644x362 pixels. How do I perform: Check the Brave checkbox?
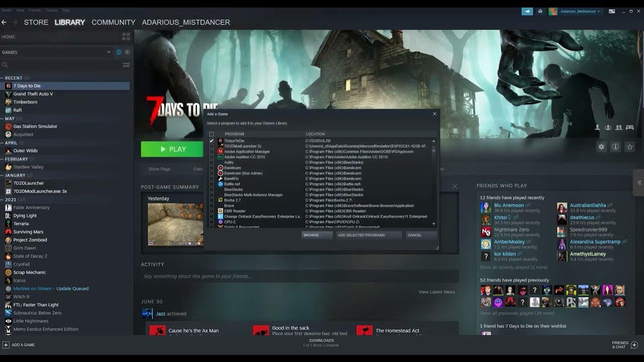click(212, 206)
